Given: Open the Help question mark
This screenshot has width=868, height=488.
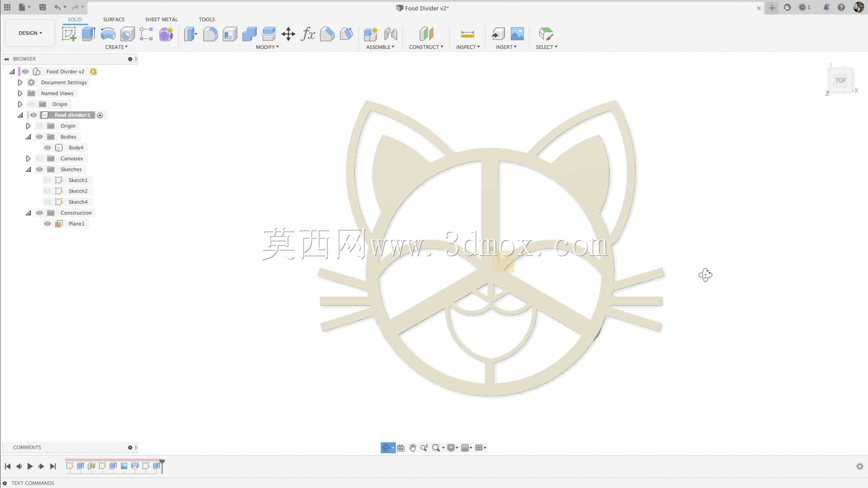Looking at the screenshot, I should pyautogui.click(x=841, y=7).
